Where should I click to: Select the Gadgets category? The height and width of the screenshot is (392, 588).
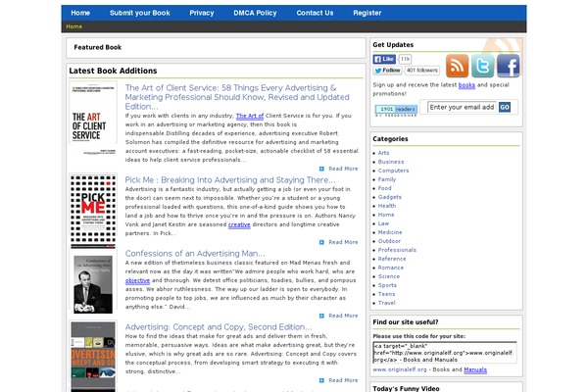coord(390,197)
